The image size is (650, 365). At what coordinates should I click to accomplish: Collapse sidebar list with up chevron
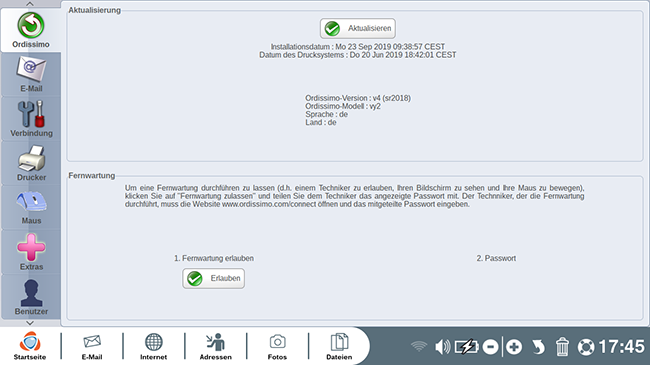coord(30,4)
